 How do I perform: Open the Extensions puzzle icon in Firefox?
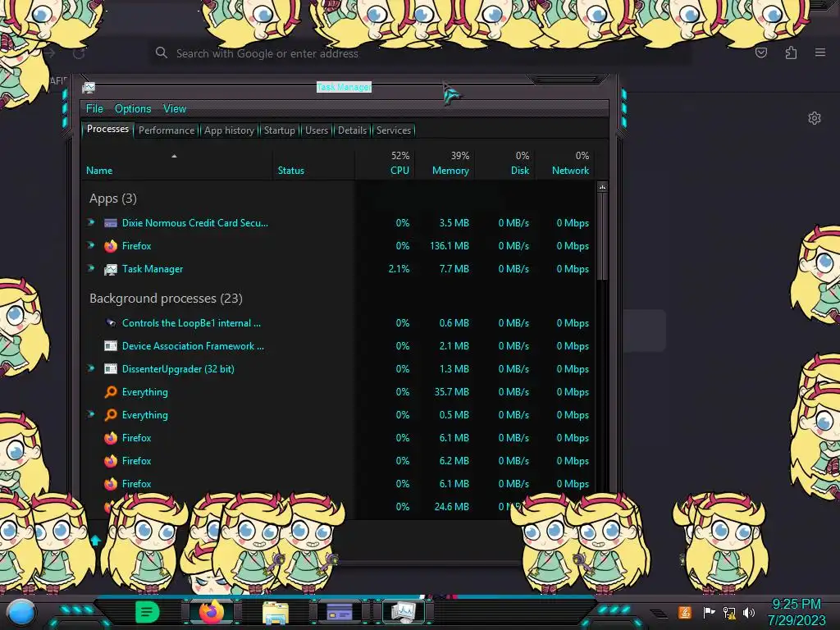point(791,52)
